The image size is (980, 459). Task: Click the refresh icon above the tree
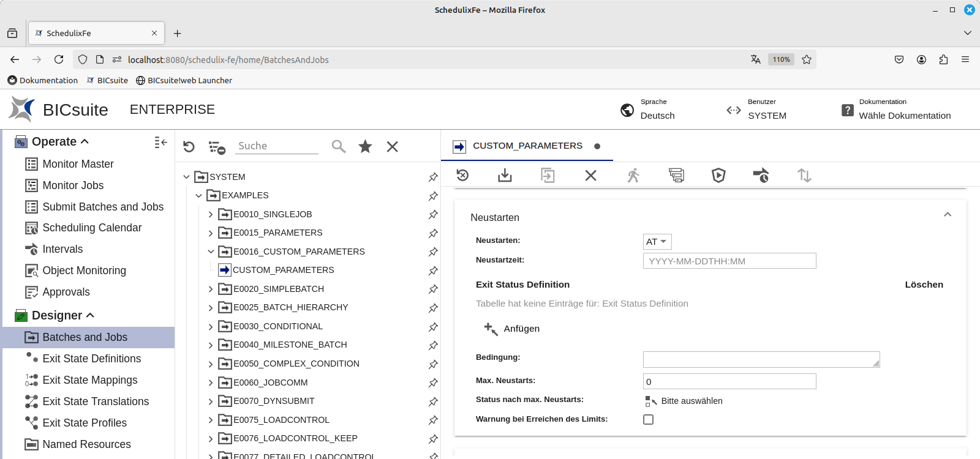click(x=189, y=147)
